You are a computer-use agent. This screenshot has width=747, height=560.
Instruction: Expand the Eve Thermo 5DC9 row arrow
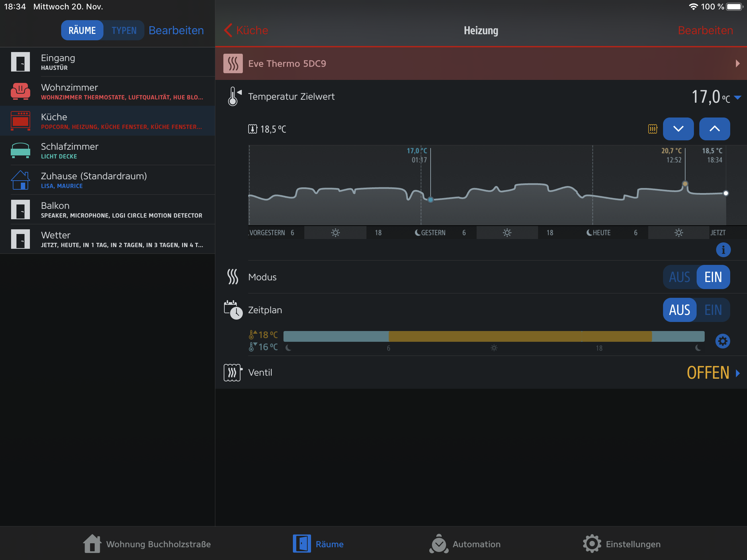pos(738,63)
